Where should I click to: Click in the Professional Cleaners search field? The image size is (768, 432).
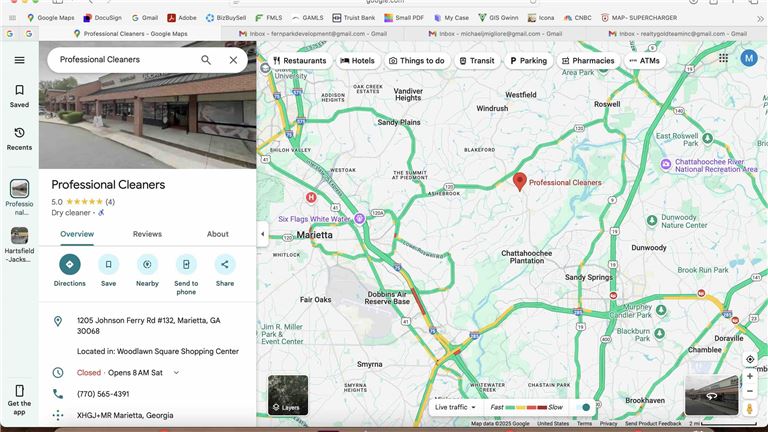tap(120, 60)
